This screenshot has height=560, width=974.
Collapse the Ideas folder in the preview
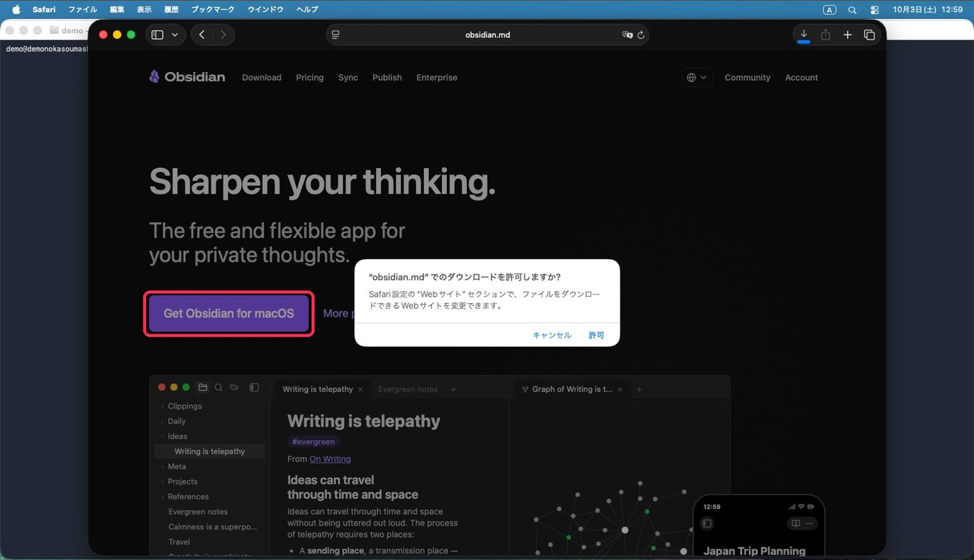click(x=162, y=436)
